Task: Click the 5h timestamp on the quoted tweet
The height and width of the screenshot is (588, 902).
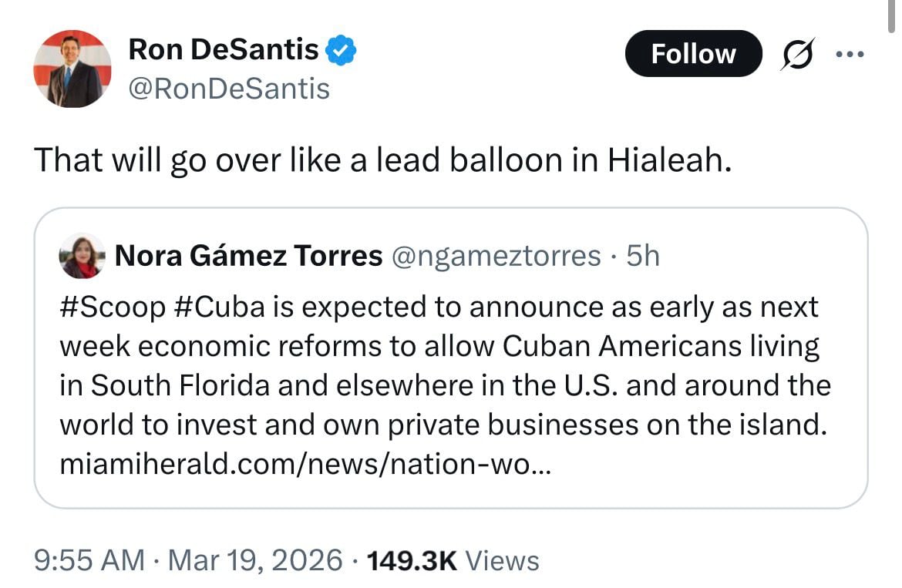Action: click(644, 255)
